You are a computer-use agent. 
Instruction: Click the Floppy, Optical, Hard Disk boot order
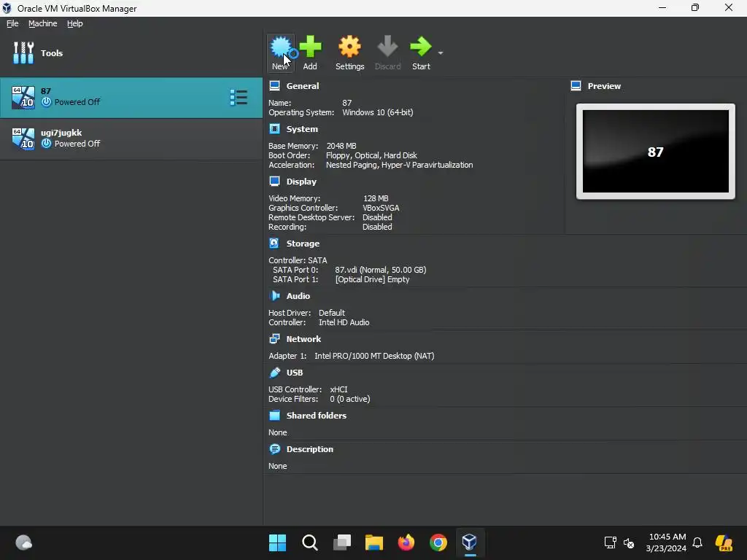click(x=371, y=155)
